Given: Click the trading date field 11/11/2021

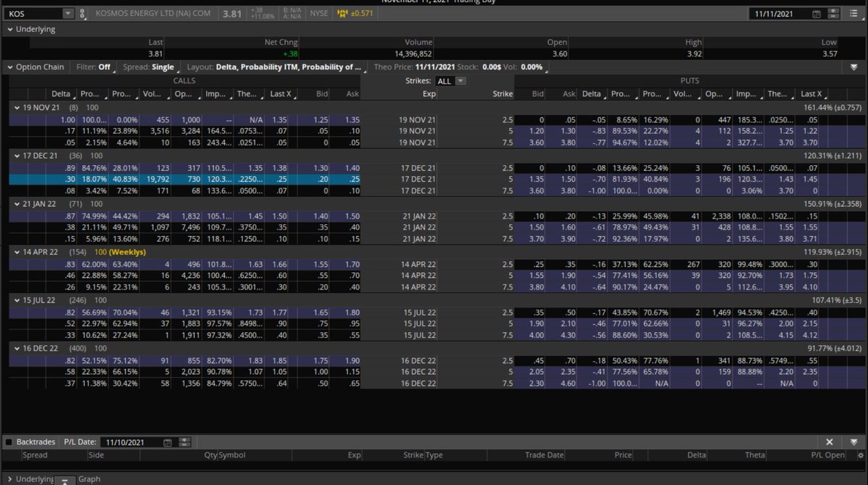Looking at the screenshot, I should pyautogui.click(x=780, y=14).
